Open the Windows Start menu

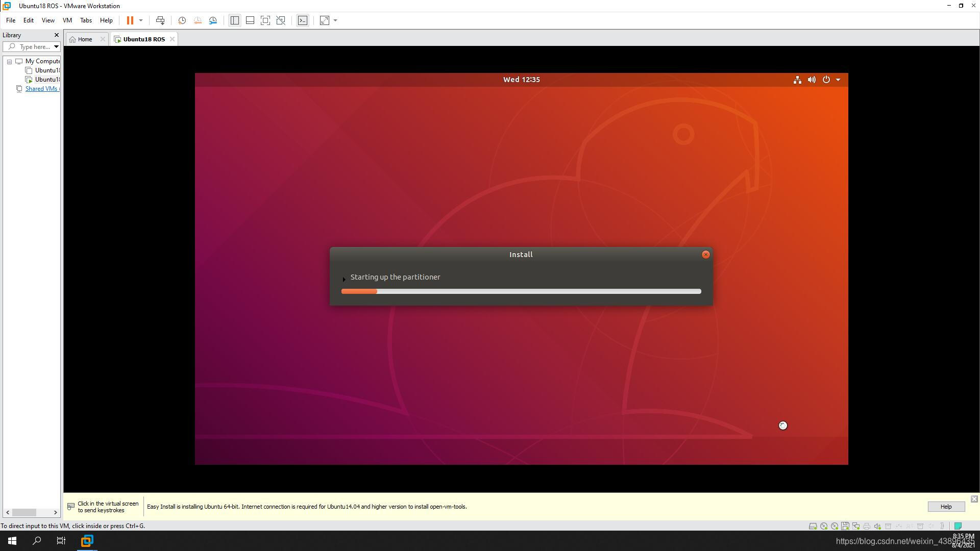click(12, 541)
